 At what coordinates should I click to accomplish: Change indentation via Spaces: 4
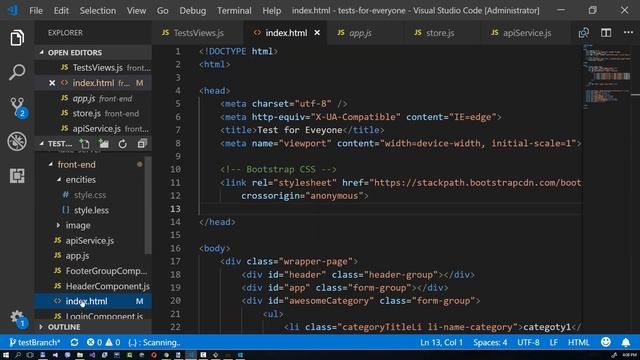click(490, 342)
